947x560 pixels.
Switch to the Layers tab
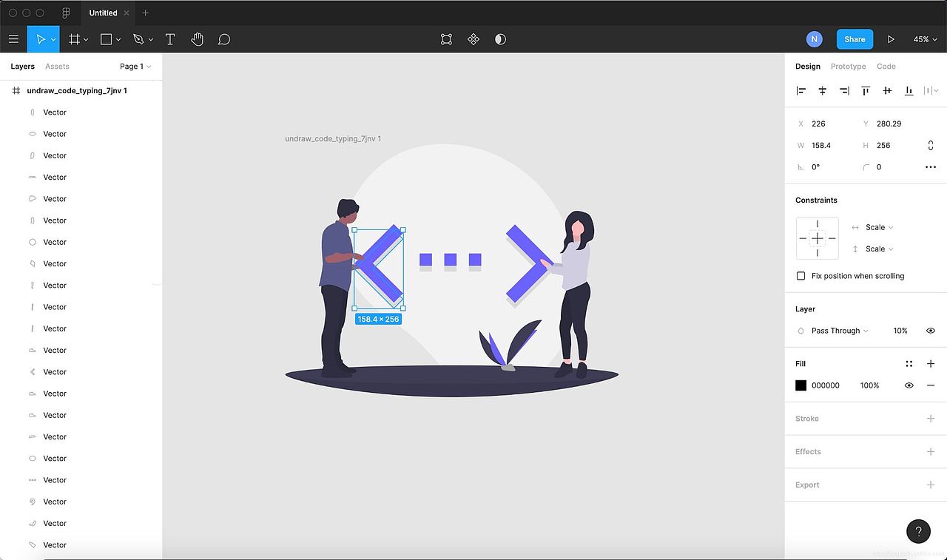coord(22,67)
